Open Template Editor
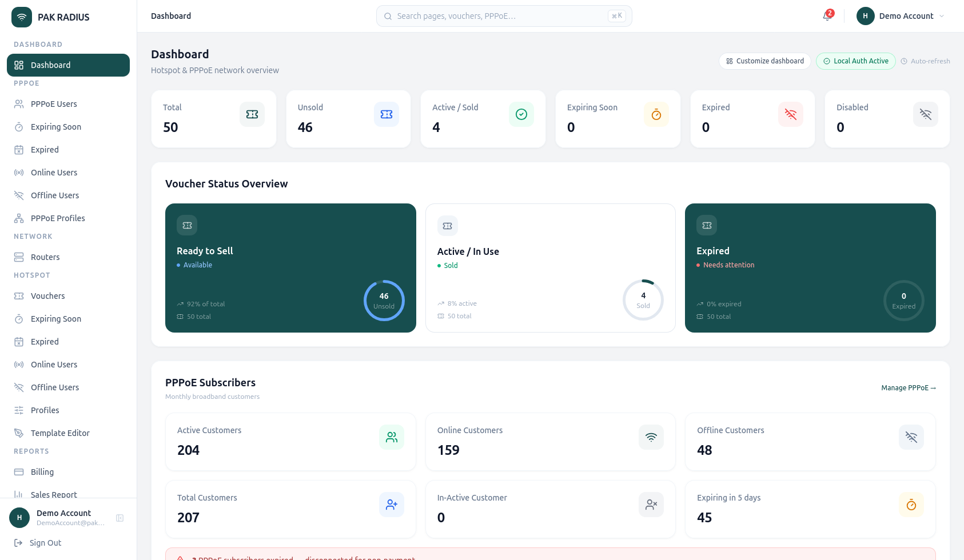The width and height of the screenshot is (964, 560). tap(68, 433)
